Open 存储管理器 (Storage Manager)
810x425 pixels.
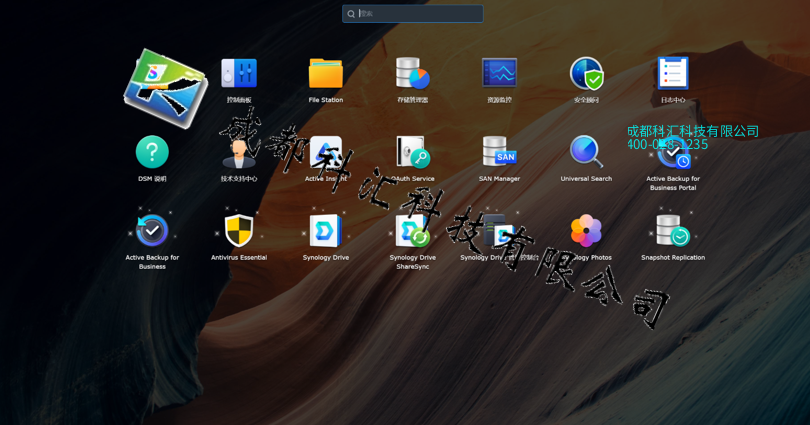pos(412,73)
